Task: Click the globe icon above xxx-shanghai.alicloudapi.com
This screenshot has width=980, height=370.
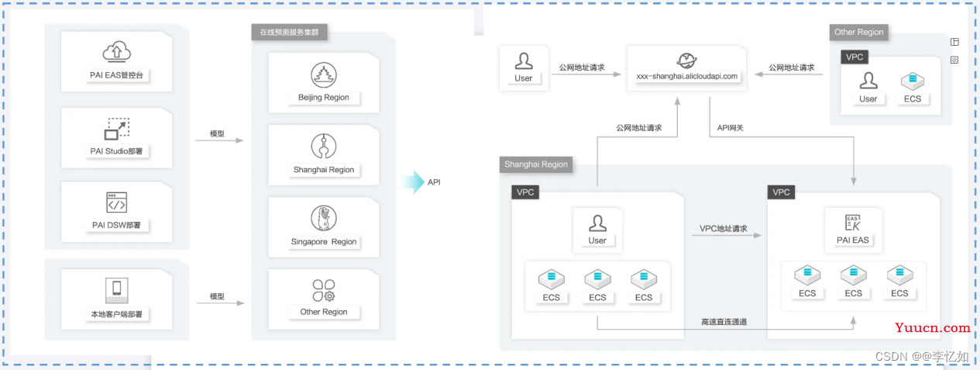Action: pyautogui.click(x=686, y=61)
